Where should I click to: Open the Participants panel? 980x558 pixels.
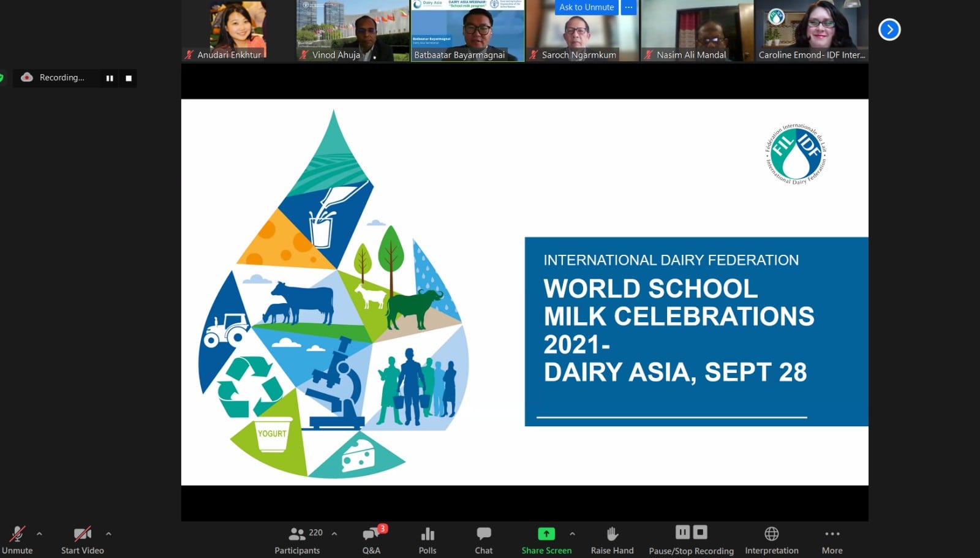[297, 540]
